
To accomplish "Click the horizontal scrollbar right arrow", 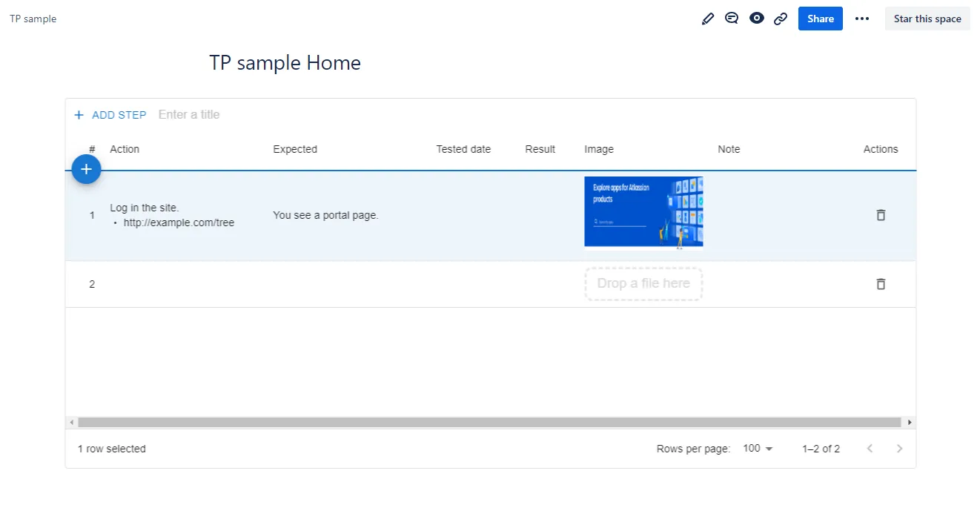I will tap(909, 423).
